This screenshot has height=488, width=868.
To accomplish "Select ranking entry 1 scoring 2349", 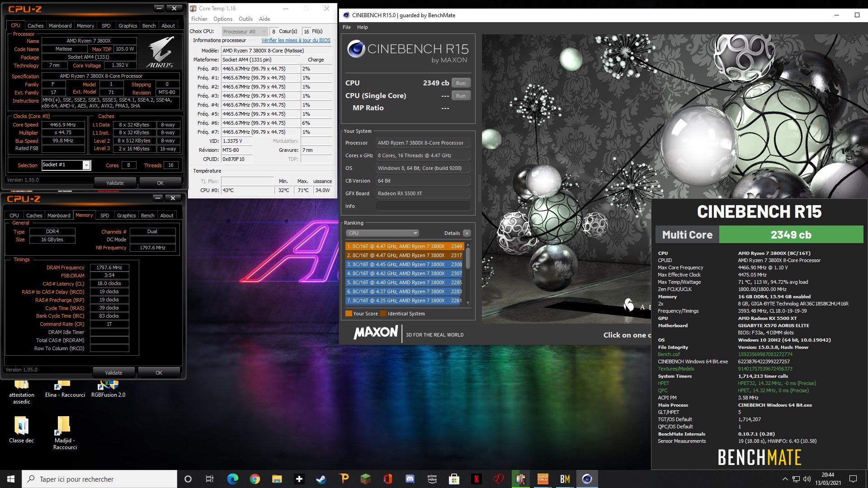I will tap(405, 246).
